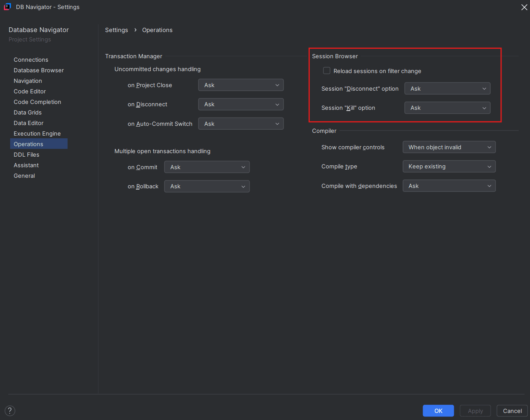Open the on Disconnect dropdown
Image resolution: width=530 pixels, height=420 pixels.
tap(241, 104)
